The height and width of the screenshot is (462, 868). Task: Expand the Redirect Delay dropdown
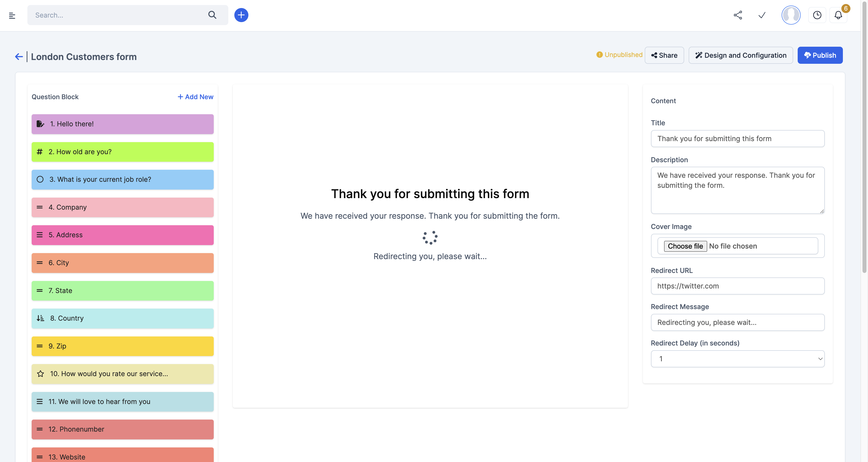[737, 359]
